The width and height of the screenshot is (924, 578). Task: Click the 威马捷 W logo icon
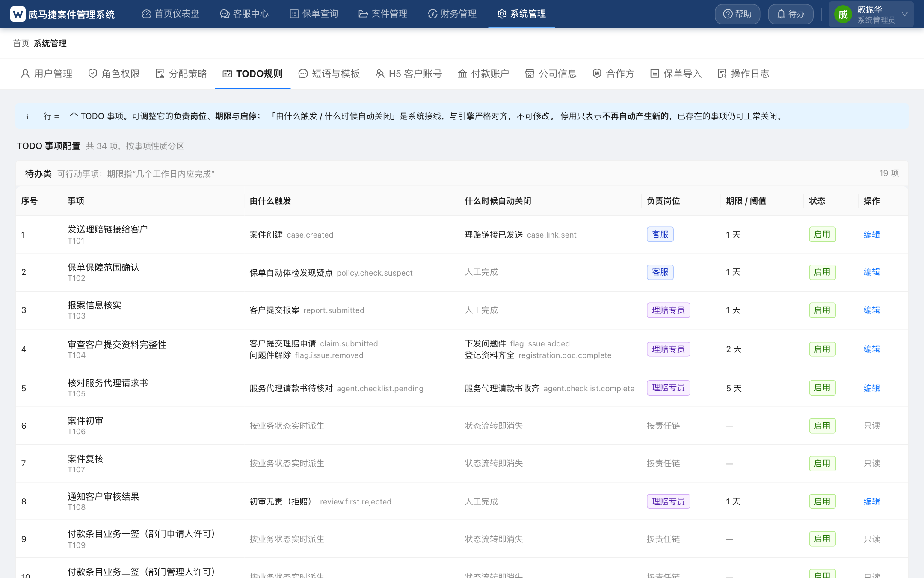18,14
